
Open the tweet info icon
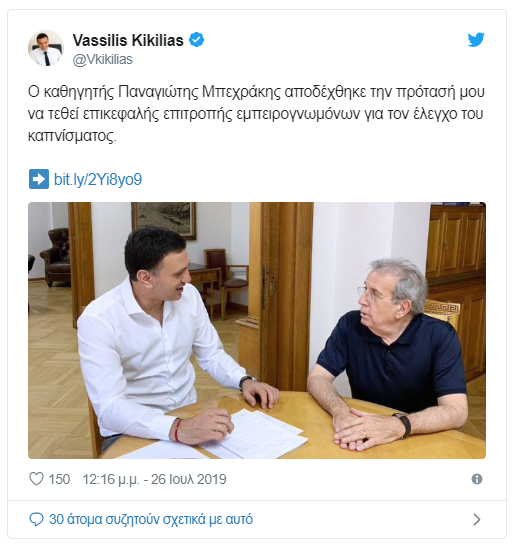click(x=477, y=479)
